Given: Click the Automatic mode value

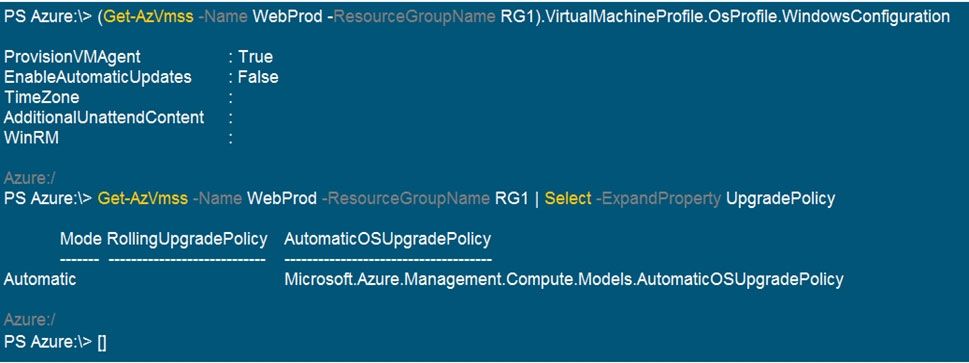Looking at the screenshot, I should 40,280.
